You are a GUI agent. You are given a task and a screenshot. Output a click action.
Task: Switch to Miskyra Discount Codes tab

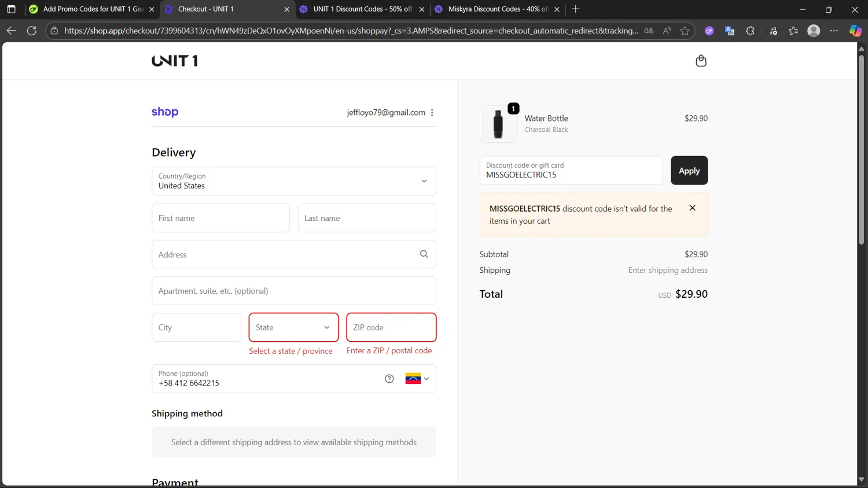coord(498,9)
